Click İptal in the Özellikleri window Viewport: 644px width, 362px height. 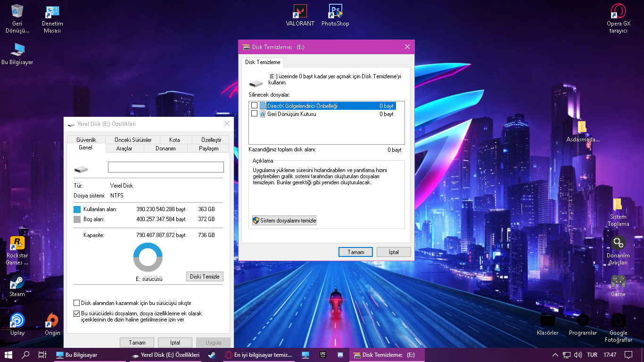click(x=175, y=343)
